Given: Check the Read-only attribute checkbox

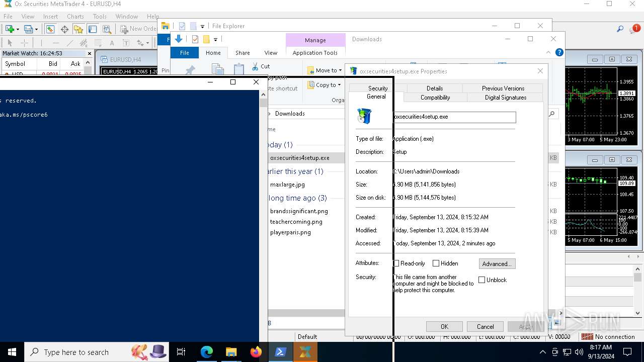Looking at the screenshot, I should (x=396, y=263).
